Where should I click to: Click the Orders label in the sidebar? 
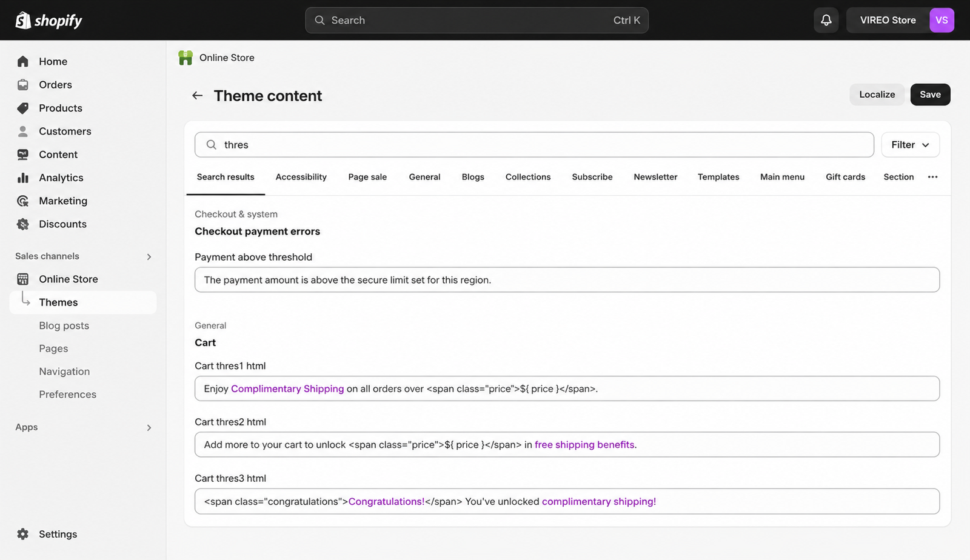click(x=55, y=85)
